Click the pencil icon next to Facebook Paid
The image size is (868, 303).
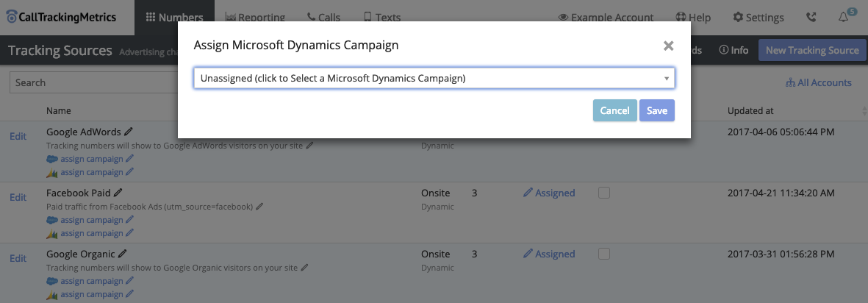[118, 193]
